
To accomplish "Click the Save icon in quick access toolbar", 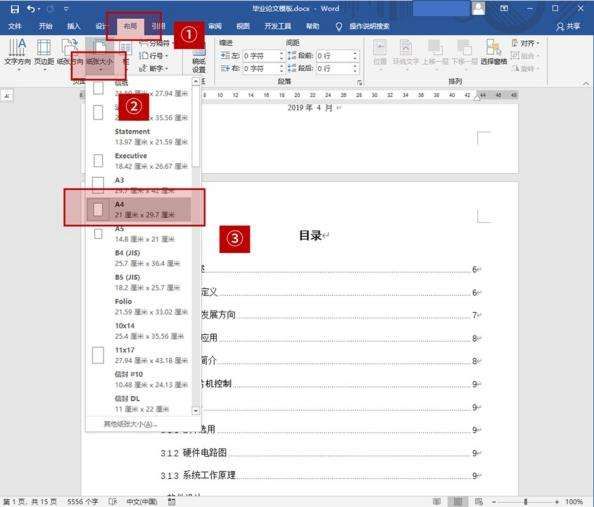I will 14,8.
